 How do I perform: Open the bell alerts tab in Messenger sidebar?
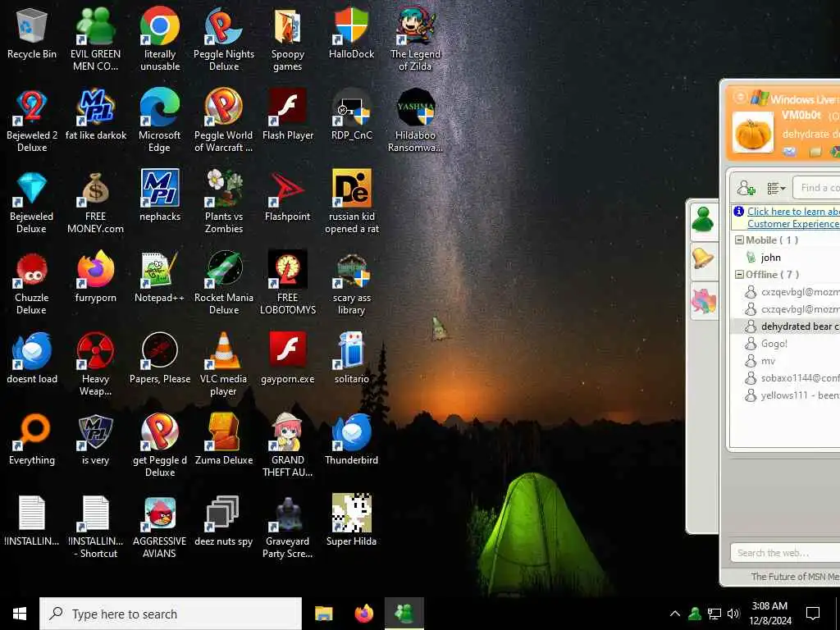tap(703, 260)
